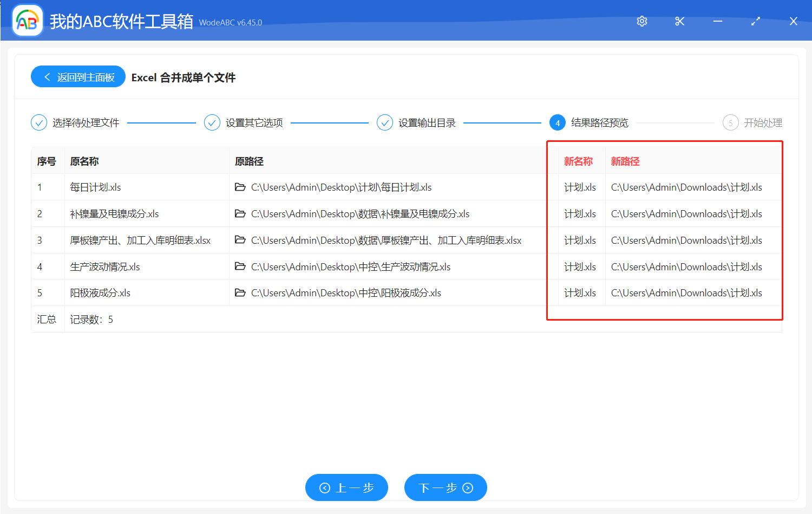
Task: Click the 记录数 summary row
Action: pos(93,319)
